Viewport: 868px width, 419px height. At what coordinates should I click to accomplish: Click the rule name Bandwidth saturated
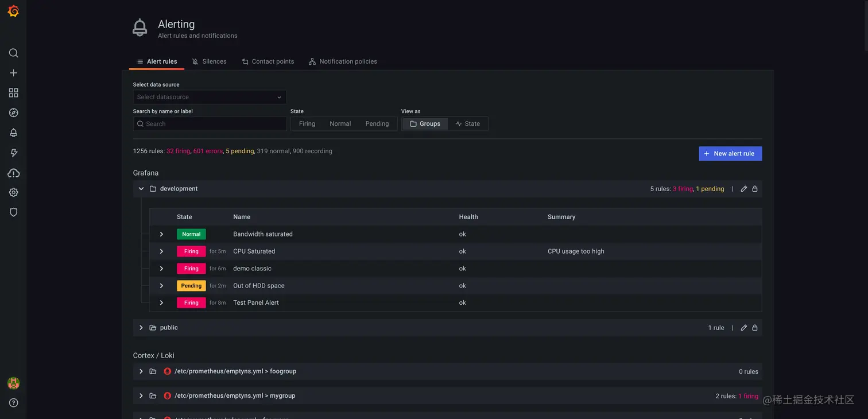263,234
